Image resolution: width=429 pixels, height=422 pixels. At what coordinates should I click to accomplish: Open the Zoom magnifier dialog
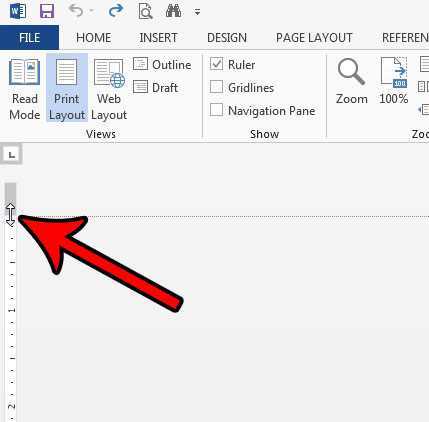coord(351,82)
